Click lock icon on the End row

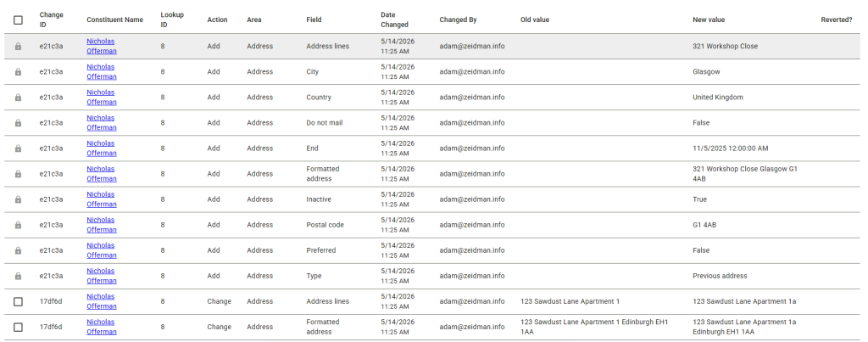coord(18,149)
